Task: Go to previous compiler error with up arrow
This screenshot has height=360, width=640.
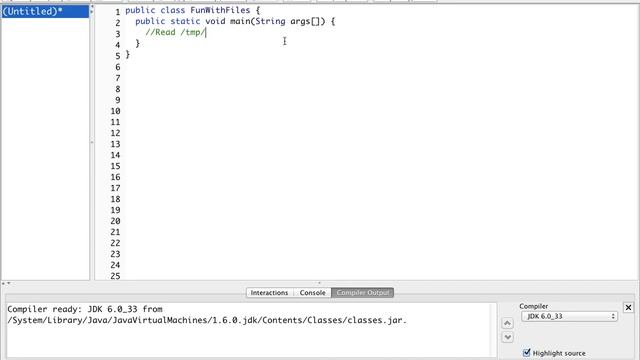Action: click(x=507, y=324)
